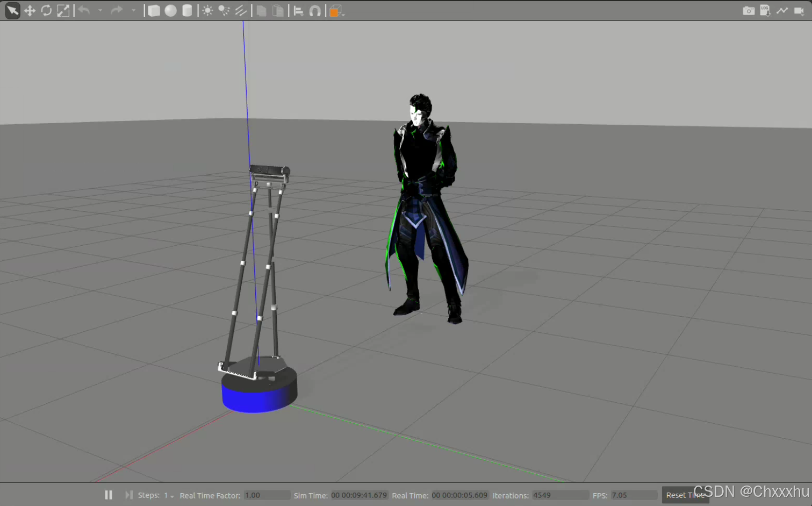Pause the simulation

pos(109,495)
